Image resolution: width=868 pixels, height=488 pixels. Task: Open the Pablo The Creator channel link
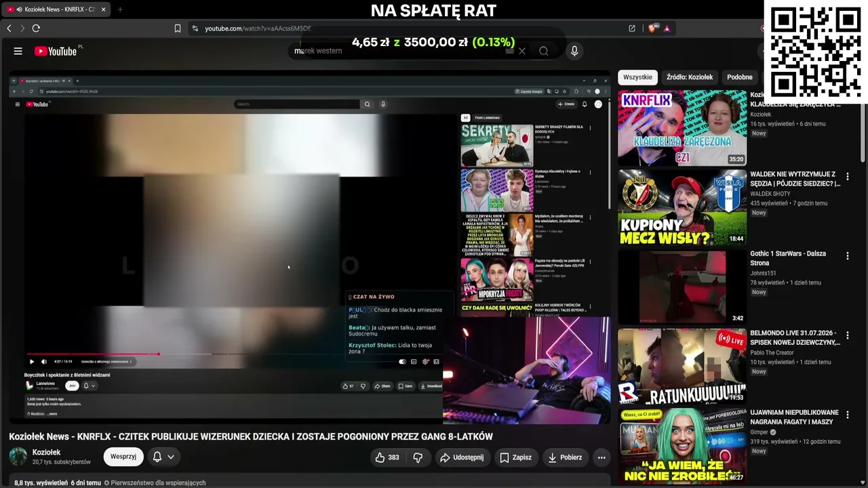(x=772, y=352)
